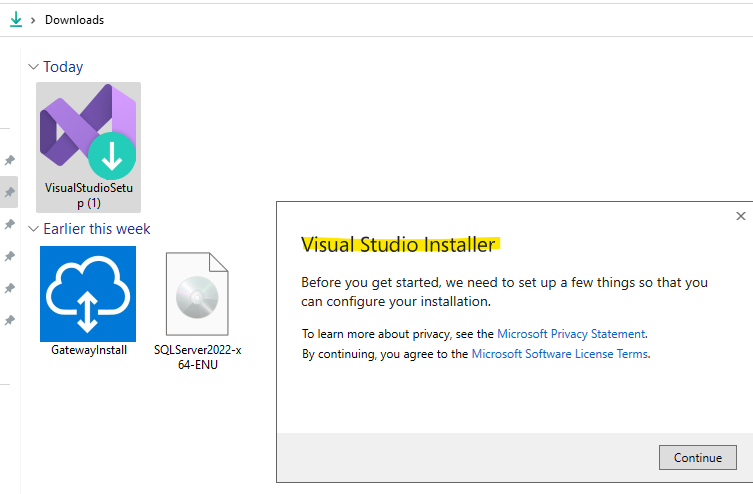Select the GatewayInstall cloud icon
Viewport: 753px width, 494px height.
click(88, 294)
